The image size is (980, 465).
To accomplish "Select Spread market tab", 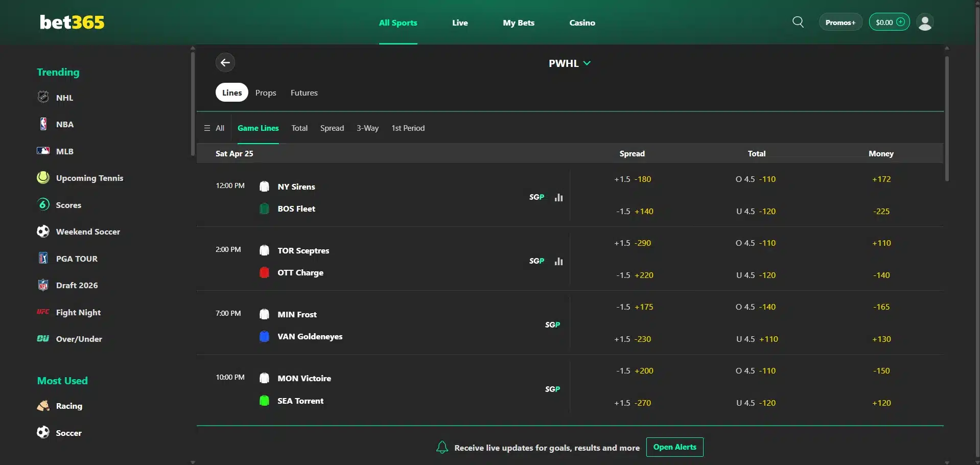I will [x=332, y=128].
